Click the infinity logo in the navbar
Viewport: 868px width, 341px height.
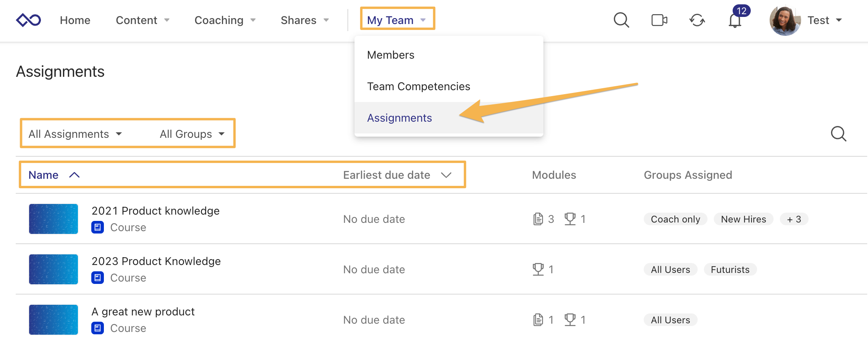click(28, 19)
